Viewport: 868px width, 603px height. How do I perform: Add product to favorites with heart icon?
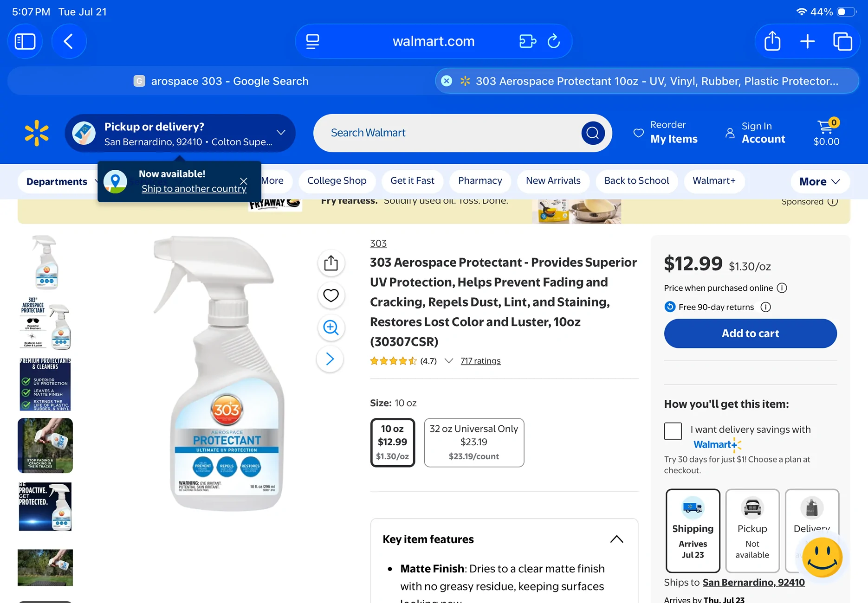click(x=331, y=295)
